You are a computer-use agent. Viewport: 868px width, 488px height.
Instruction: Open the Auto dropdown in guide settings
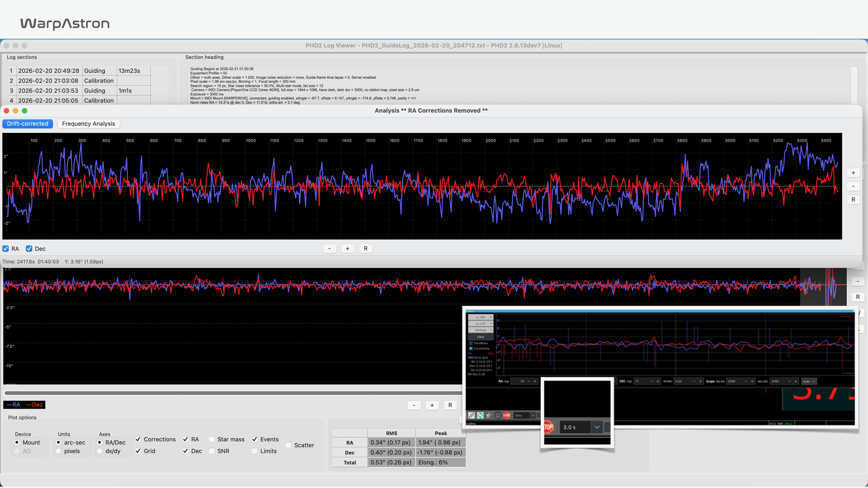coord(809,381)
